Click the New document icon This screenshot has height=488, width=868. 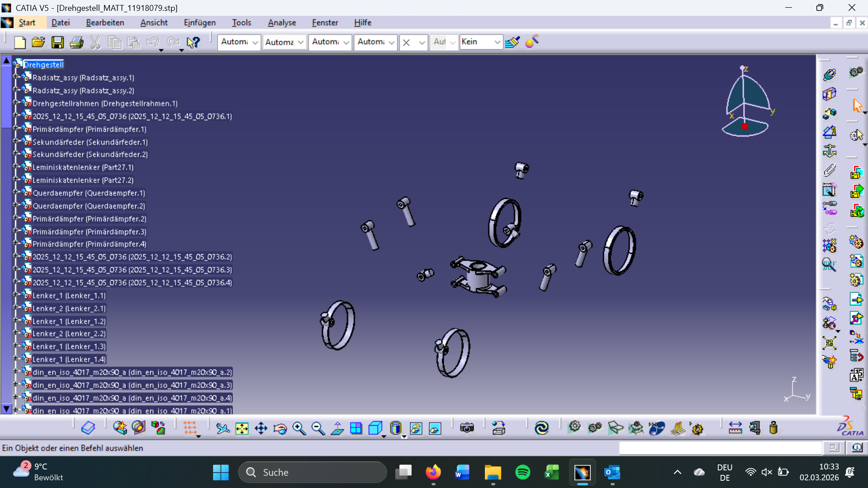(20, 43)
